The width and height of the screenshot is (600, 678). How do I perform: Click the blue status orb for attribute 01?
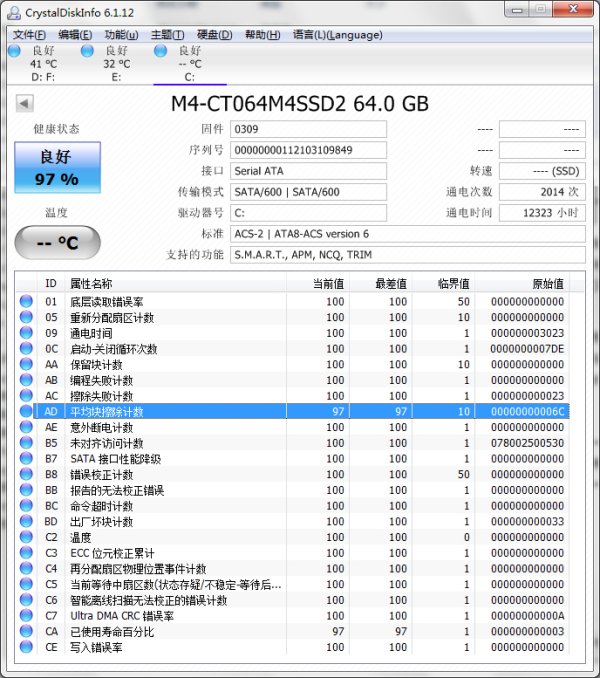(x=26, y=302)
